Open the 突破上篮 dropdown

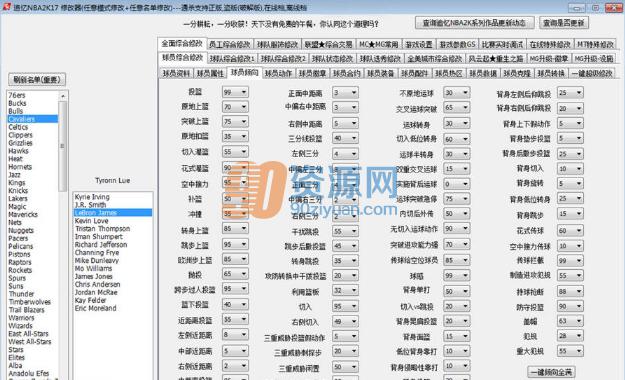pyautogui.click(x=235, y=122)
